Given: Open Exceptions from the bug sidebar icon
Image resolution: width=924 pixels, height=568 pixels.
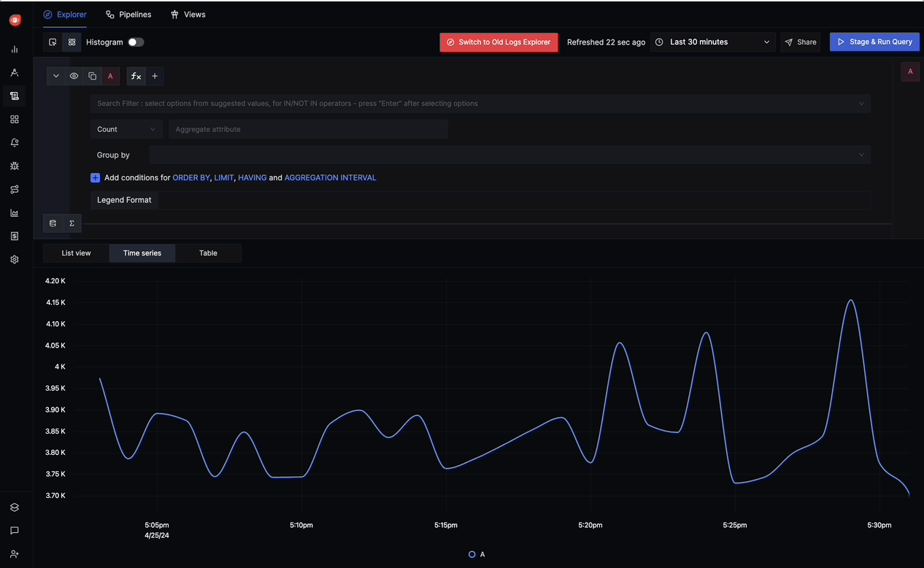Looking at the screenshot, I should (15, 166).
